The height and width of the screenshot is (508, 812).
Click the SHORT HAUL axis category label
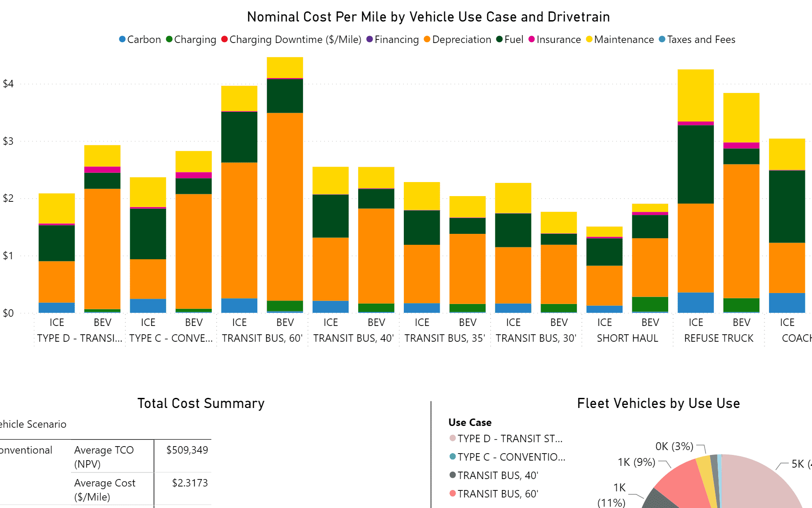(627, 338)
